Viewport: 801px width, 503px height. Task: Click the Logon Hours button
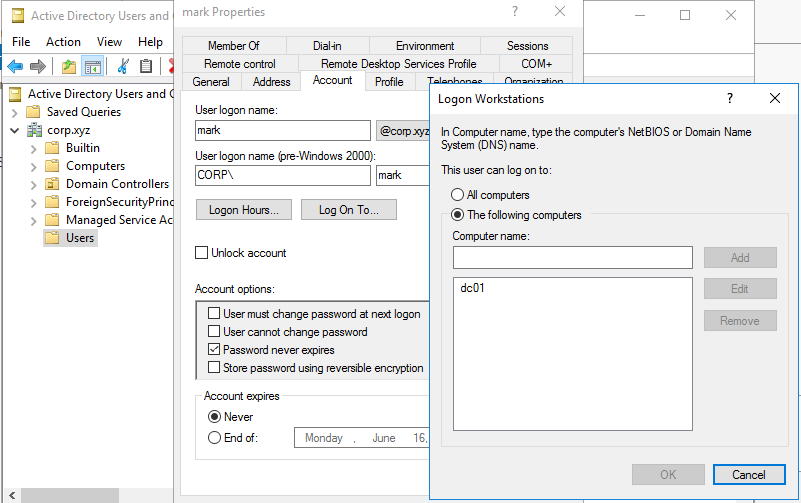[x=244, y=210]
